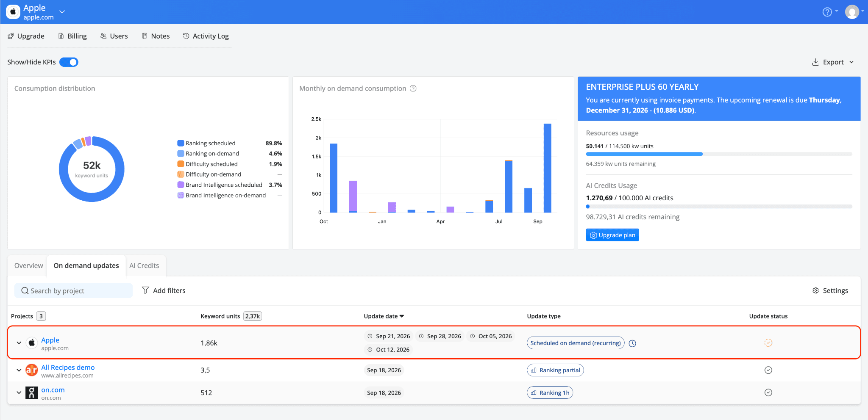868x420 pixels.
Task: Click Ranking partial update type badge
Action: [555, 370]
